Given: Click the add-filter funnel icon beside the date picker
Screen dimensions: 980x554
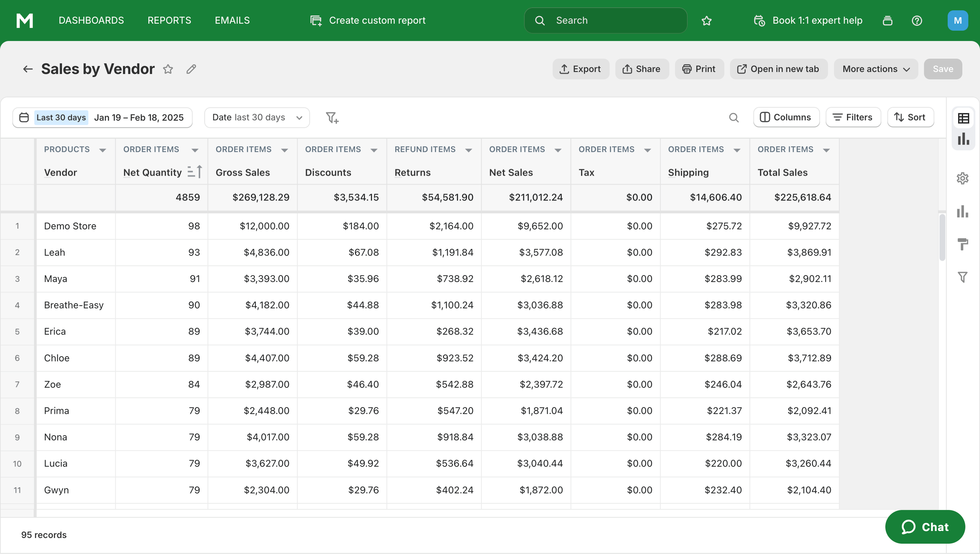Looking at the screenshot, I should click(x=333, y=118).
